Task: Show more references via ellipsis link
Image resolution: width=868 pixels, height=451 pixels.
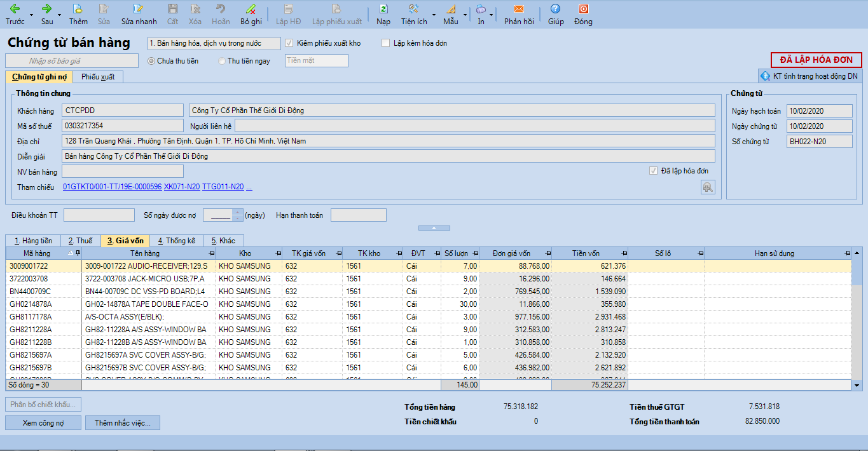Action: pyautogui.click(x=249, y=187)
